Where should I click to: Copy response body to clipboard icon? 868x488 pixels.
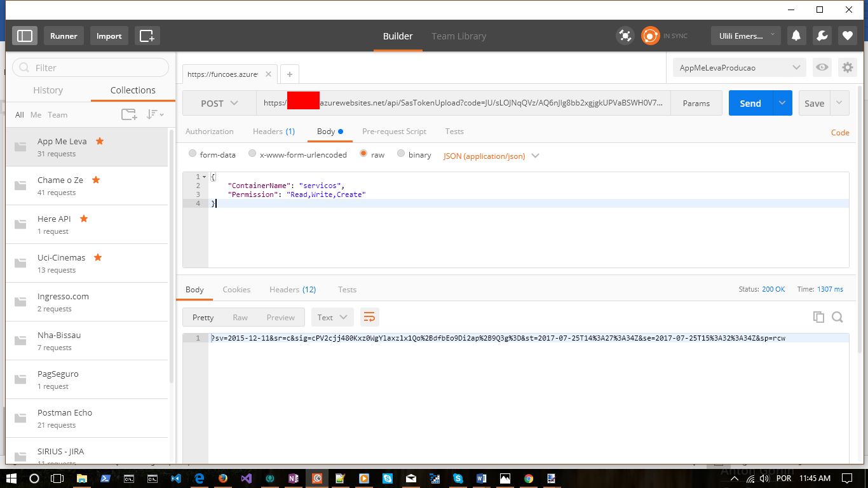point(818,317)
